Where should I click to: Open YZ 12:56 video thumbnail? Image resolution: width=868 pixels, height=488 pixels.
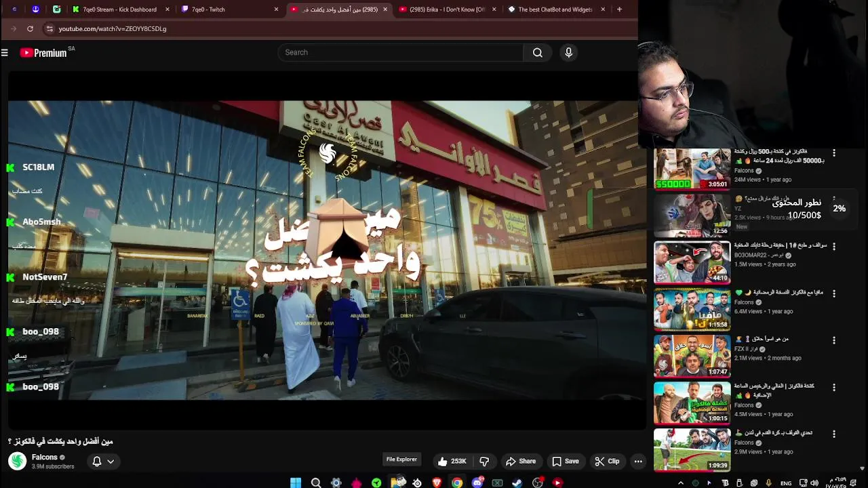coord(692,216)
